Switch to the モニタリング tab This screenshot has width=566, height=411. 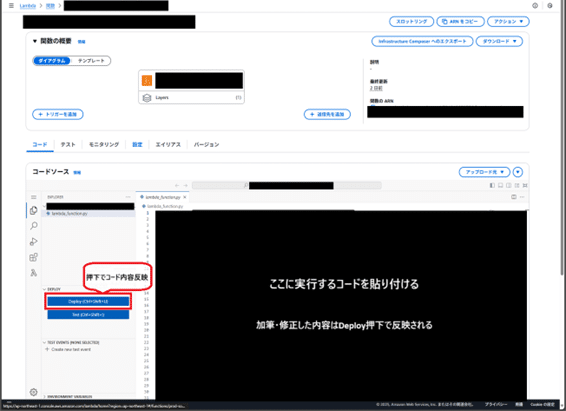[104, 145]
